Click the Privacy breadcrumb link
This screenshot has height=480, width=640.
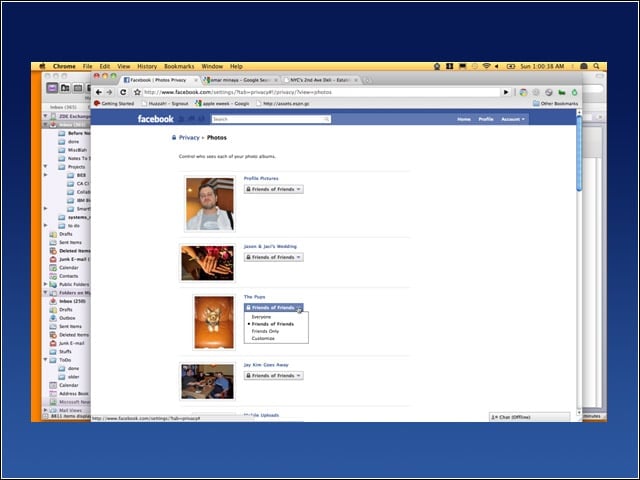(189, 138)
